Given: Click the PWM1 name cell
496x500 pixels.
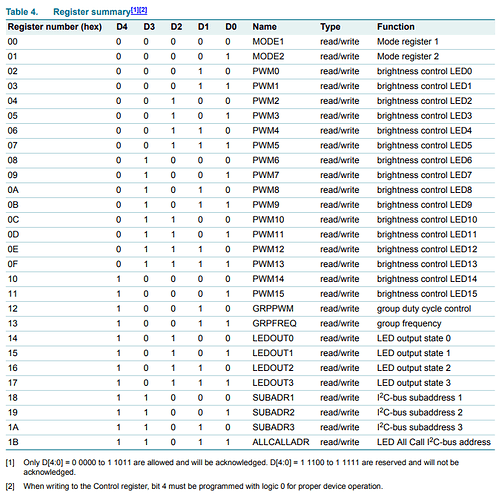Looking at the screenshot, I should click(x=265, y=86).
